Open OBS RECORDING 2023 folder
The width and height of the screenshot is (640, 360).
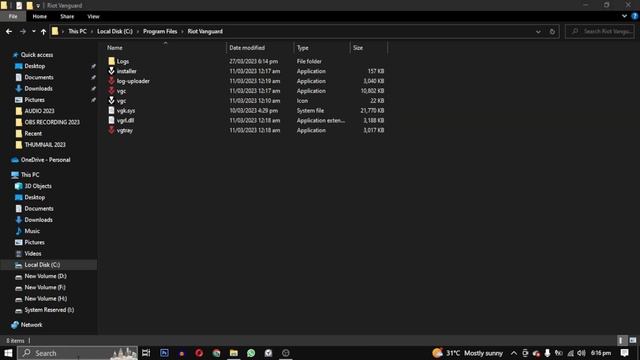pos(52,122)
